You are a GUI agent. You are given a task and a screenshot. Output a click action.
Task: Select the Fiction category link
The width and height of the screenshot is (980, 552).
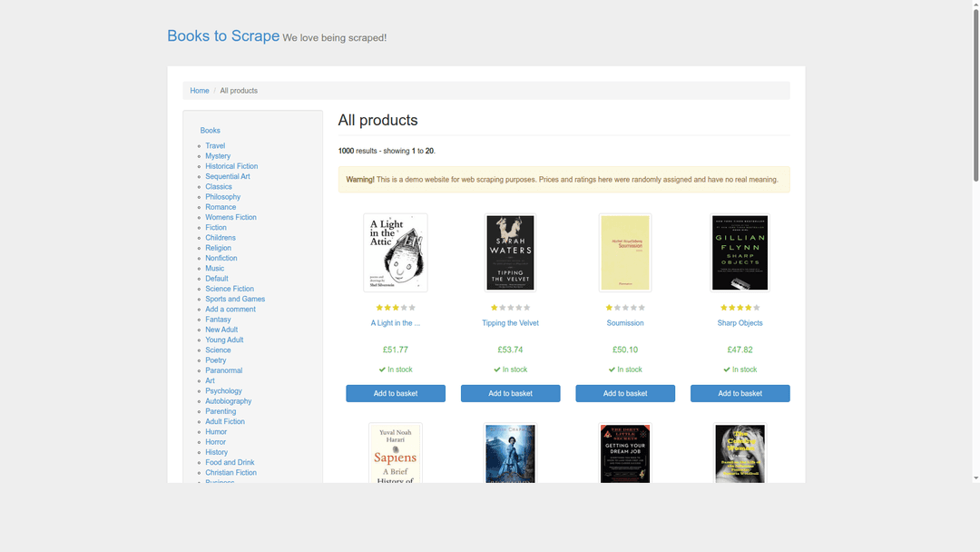point(216,228)
